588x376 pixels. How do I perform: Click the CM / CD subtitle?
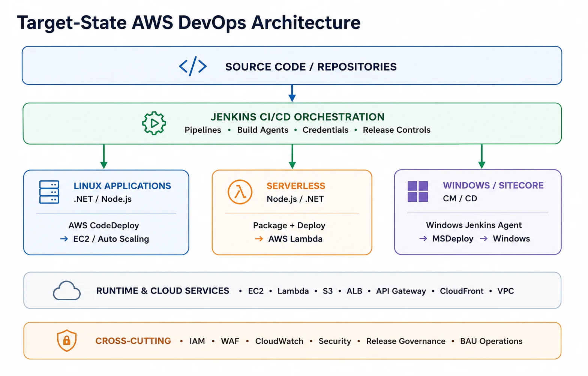pyautogui.click(x=460, y=199)
